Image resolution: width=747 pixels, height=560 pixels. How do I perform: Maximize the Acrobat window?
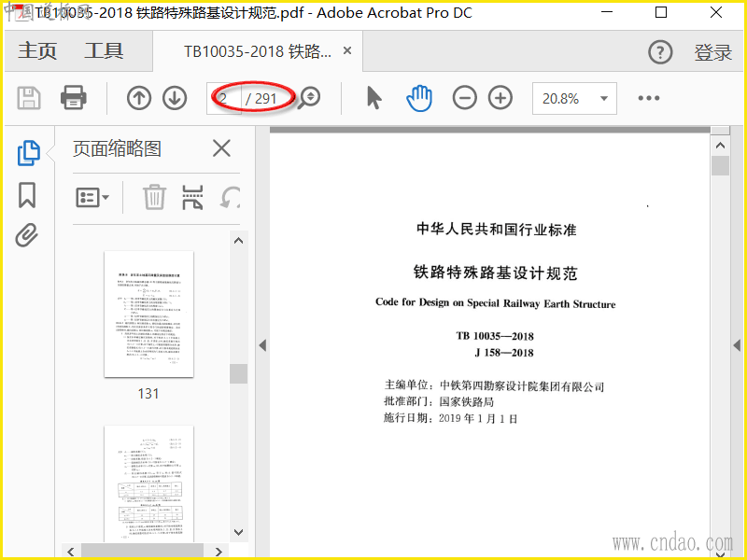(661, 12)
